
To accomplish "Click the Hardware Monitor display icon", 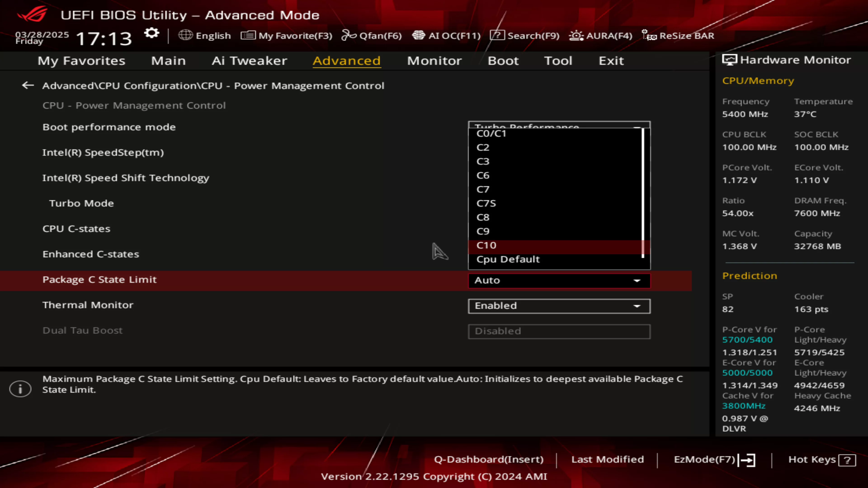I will click(x=729, y=60).
